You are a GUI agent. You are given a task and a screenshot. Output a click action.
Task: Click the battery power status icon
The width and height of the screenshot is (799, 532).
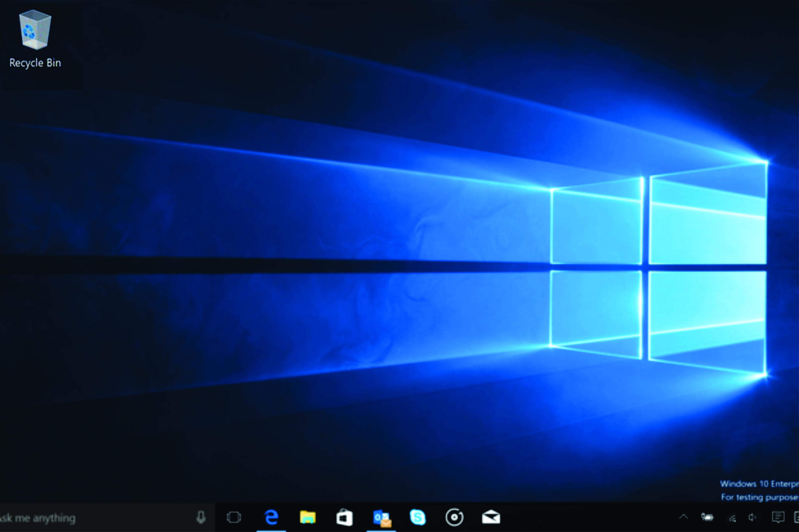coord(707,517)
